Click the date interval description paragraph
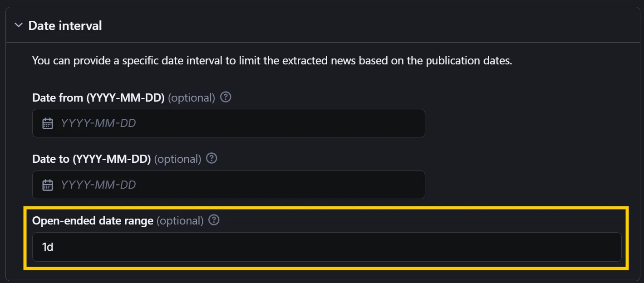 coord(272,61)
